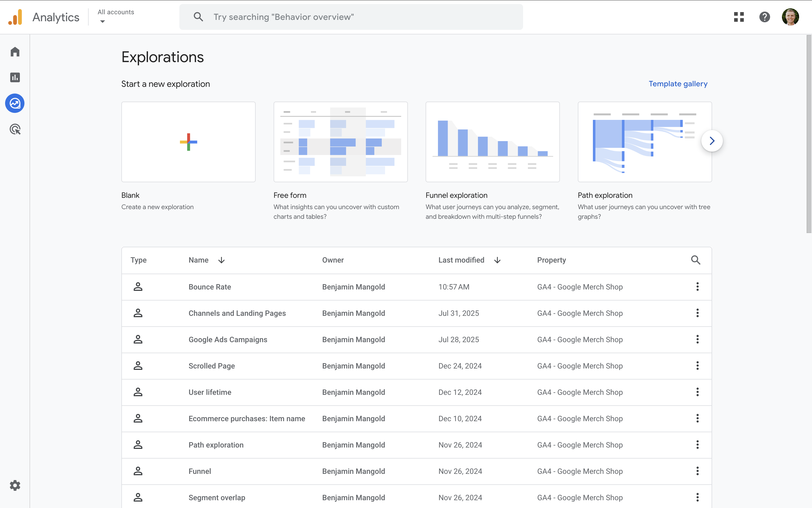Open more options for Bounce Rate row
Screen dimensions: 812x508
[697, 287]
